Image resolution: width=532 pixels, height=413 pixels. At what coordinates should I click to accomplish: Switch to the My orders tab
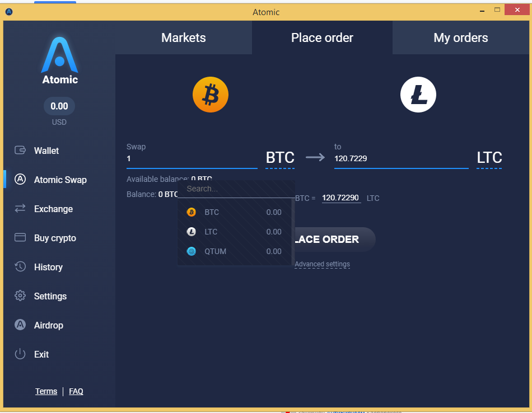pos(460,37)
